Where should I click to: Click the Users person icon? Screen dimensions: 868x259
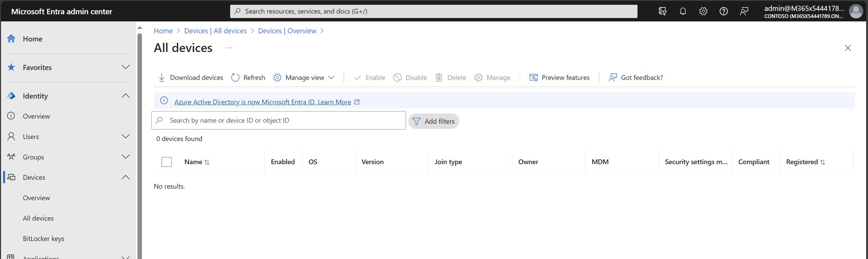pos(11,136)
